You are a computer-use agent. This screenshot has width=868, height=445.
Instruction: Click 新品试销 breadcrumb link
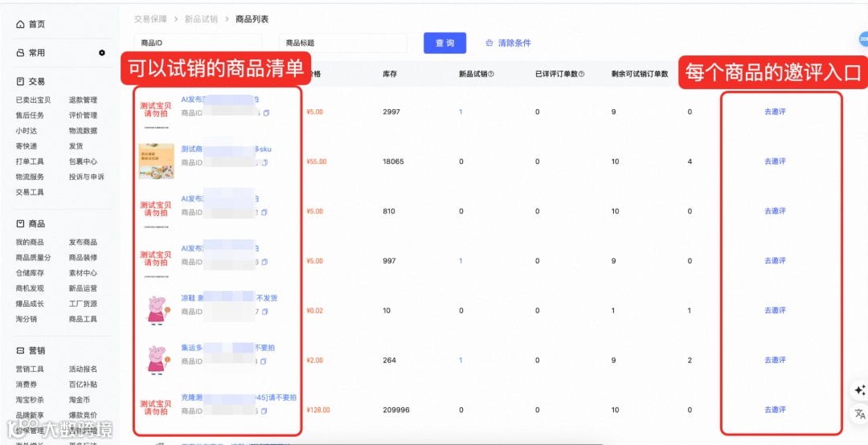click(x=201, y=18)
